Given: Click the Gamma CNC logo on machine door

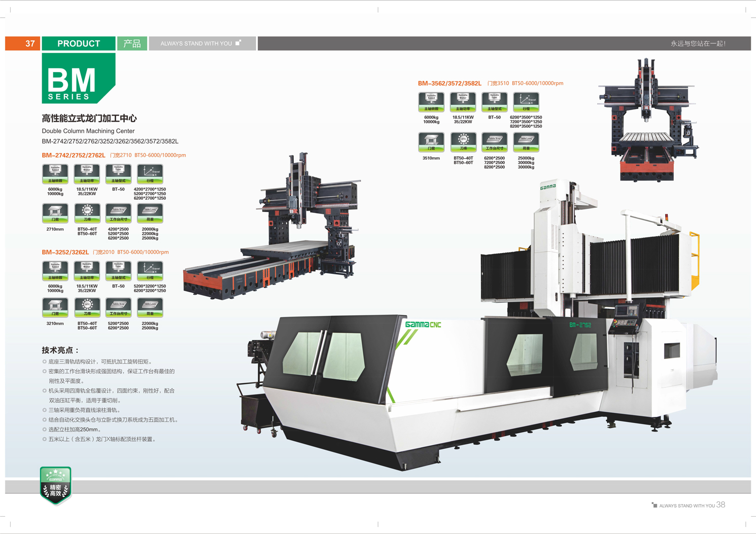Looking at the screenshot, I should tap(423, 325).
